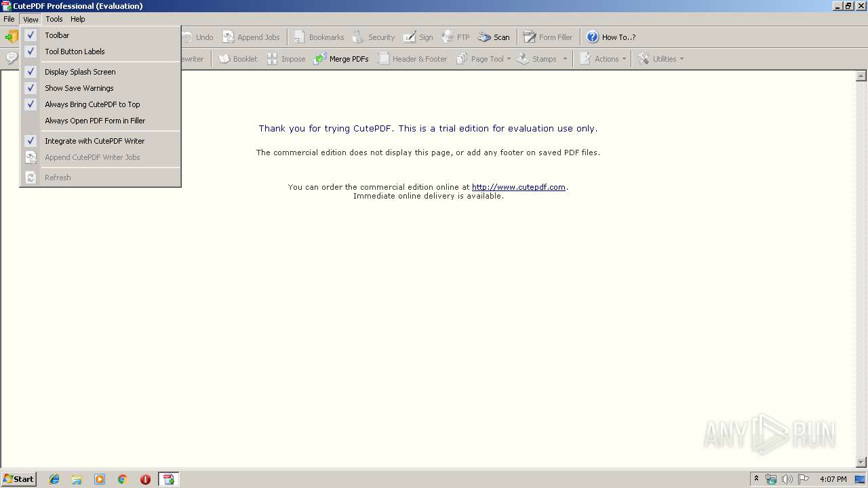Viewport: 868px width, 488px height.
Task: Click the network tray icon
Action: click(771, 479)
